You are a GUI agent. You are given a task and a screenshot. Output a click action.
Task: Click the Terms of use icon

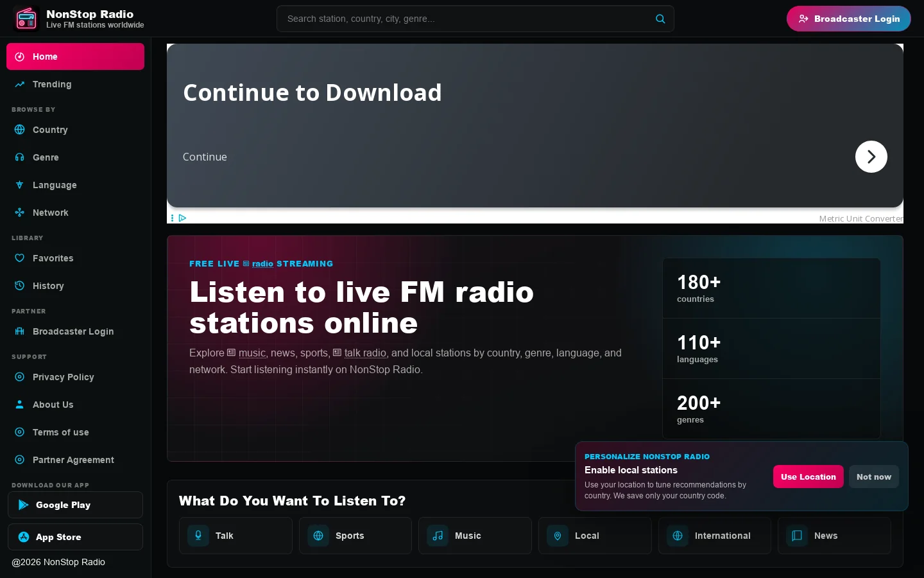click(x=20, y=432)
